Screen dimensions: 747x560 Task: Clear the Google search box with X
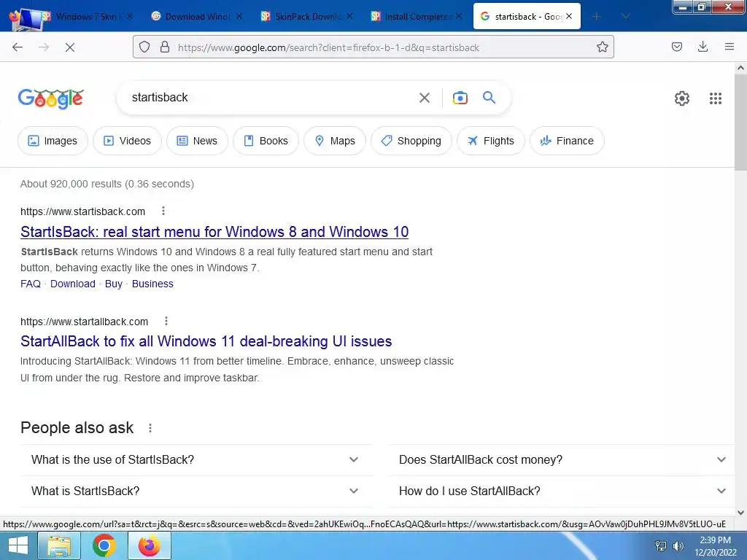click(425, 98)
